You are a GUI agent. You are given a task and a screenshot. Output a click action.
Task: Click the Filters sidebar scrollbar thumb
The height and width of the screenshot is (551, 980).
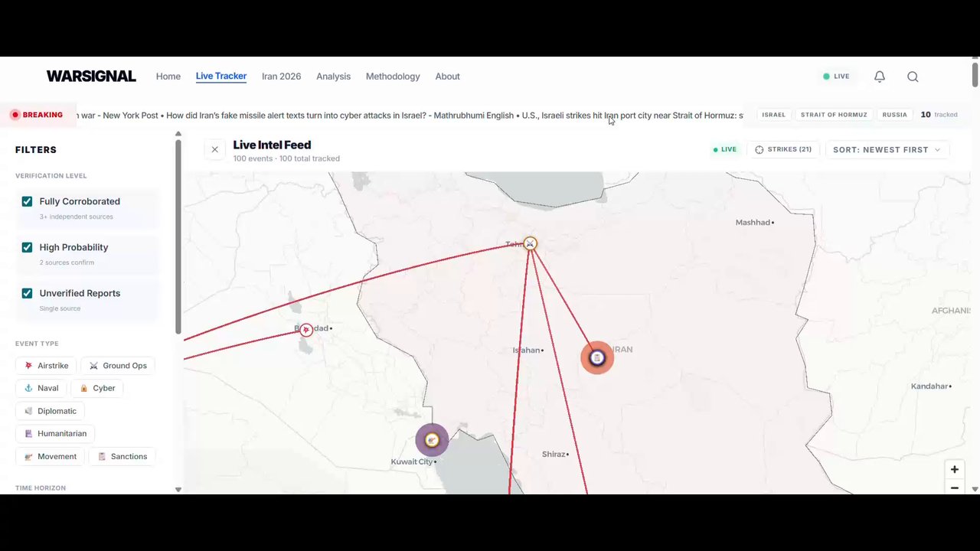[178, 237]
